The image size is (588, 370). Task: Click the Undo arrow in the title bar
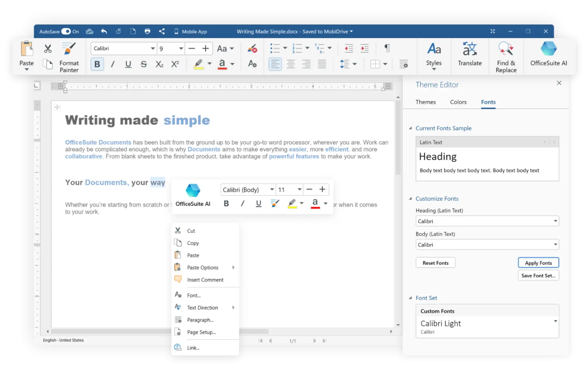click(x=104, y=32)
